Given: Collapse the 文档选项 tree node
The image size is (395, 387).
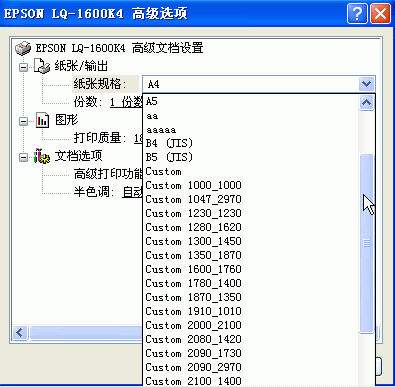Looking at the screenshot, I should click(x=23, y=157).
